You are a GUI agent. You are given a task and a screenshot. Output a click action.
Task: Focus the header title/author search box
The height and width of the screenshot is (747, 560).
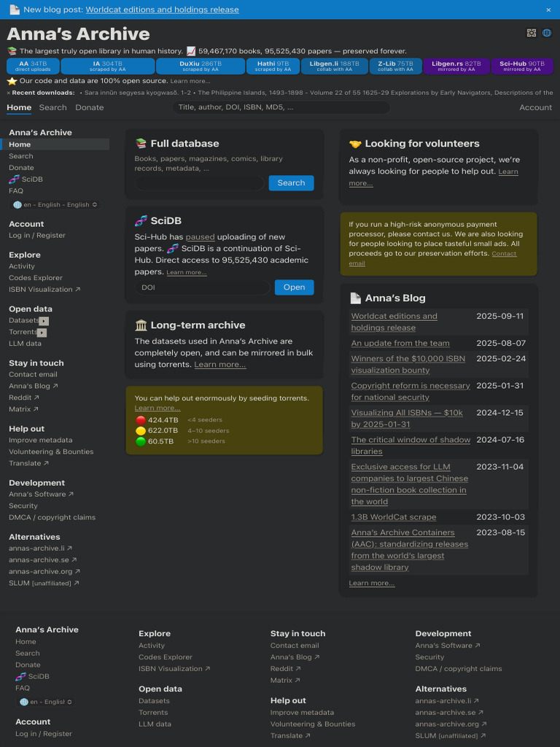(281, 107)
